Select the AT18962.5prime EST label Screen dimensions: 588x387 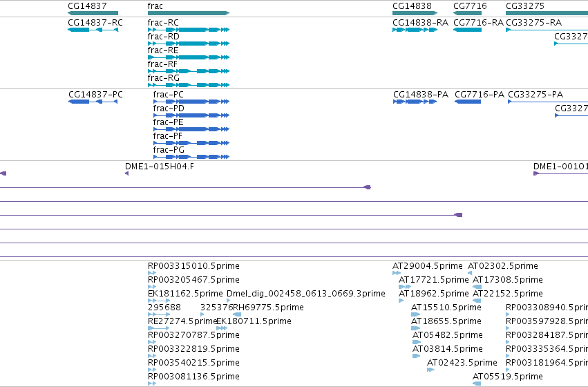point(433,294)
